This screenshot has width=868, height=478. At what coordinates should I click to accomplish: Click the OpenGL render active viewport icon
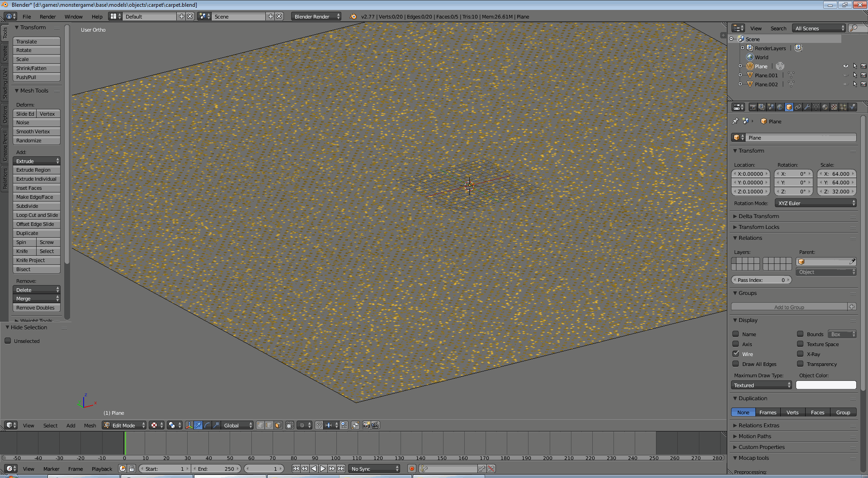pyautogui.click(x=366, y=425)
